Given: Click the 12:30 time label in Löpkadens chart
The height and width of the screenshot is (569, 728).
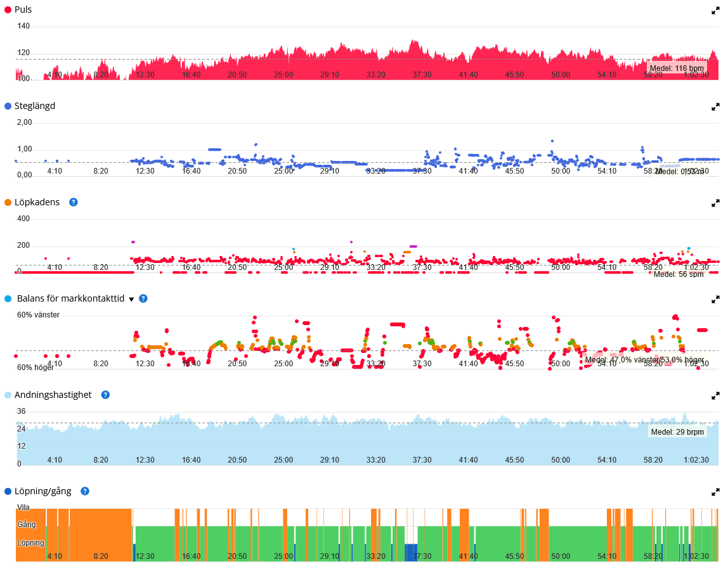Looking at the screenshot, I should (x=145, y=267).
